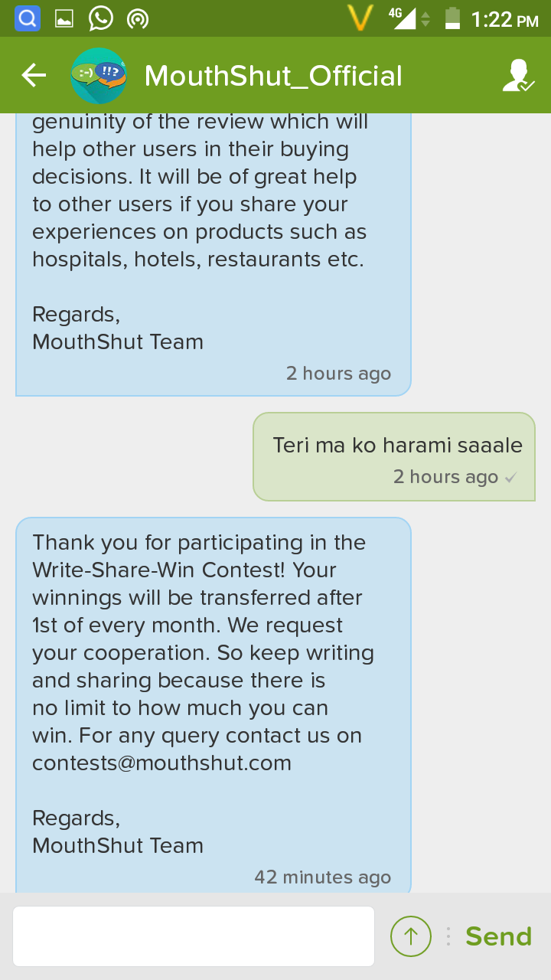
Task: Open the MouthShut_Official chat title
Action: (273, 76)
